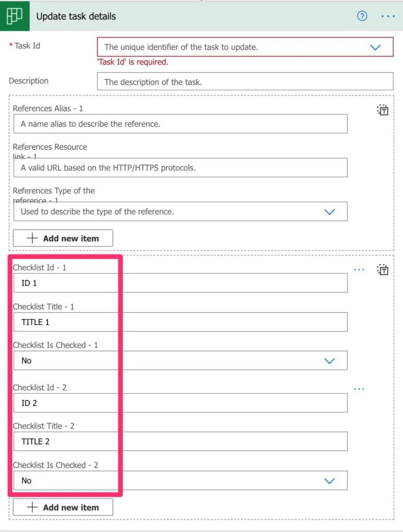Open help for Update task details

pos(362,16)
